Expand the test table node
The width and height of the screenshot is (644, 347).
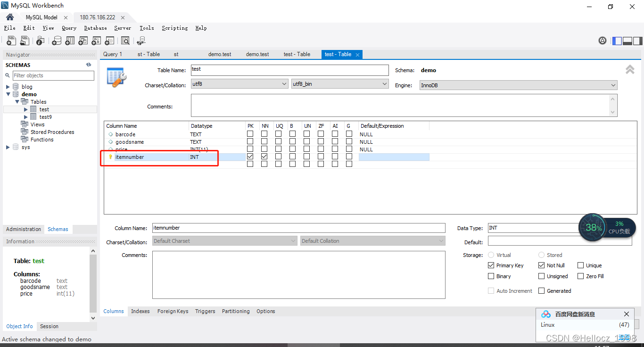[26, 109]
